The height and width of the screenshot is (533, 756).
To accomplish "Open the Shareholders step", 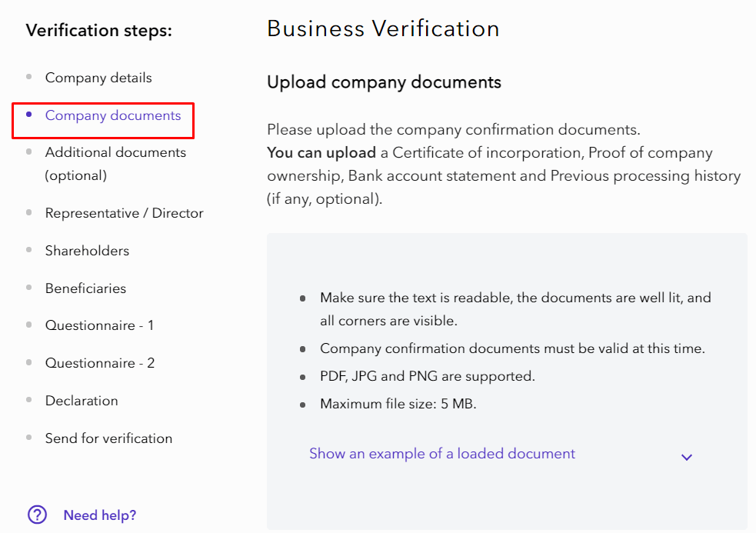I will click(x=87, y=251).
